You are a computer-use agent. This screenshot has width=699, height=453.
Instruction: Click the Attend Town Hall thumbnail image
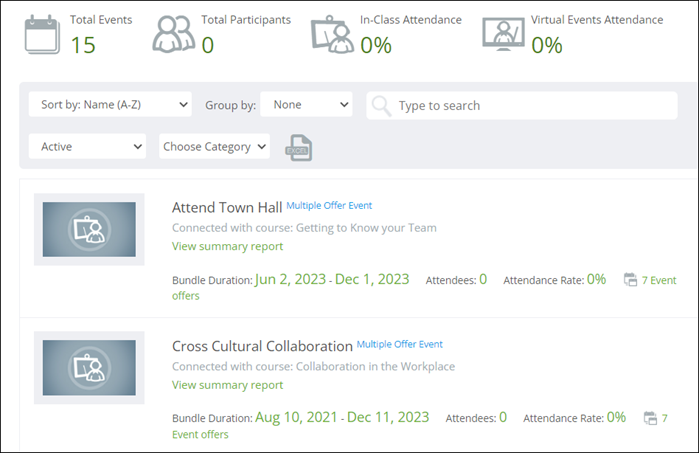(x=89, y=229)
